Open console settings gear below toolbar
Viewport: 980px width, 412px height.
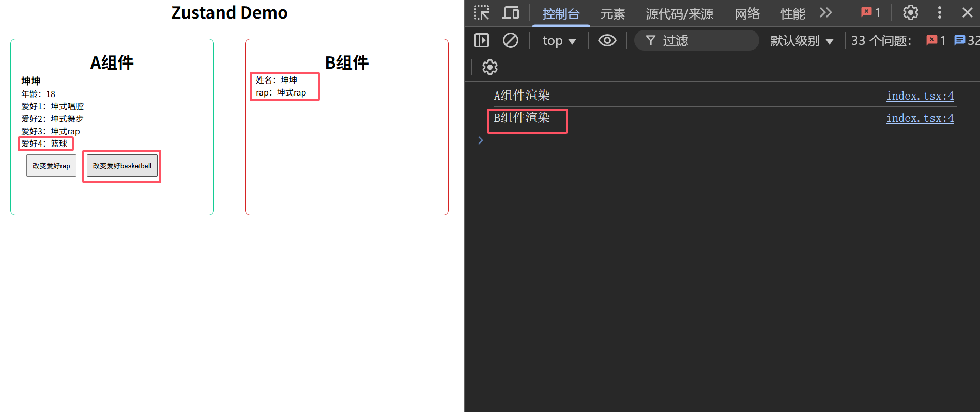[489, 67]
